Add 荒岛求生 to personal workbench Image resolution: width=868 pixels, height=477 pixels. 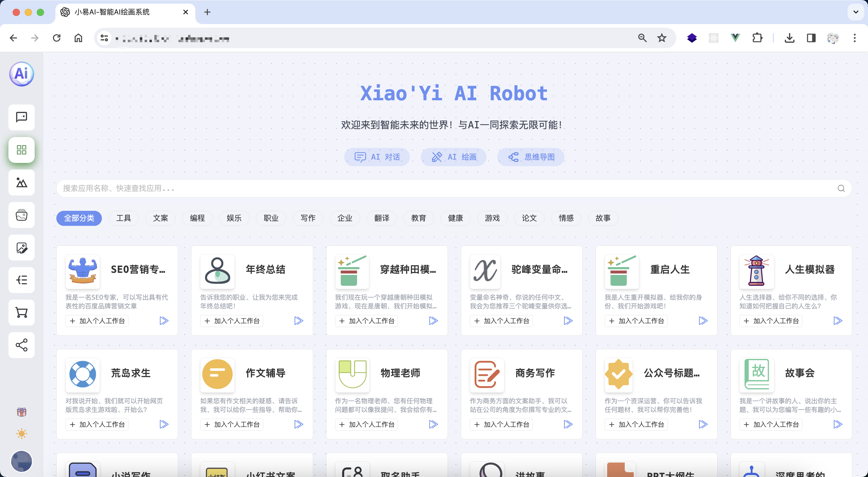(x=97, y=425)
